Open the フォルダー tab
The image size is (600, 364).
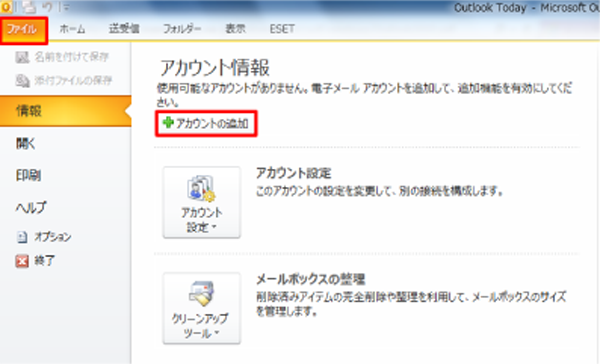(182, 29)
